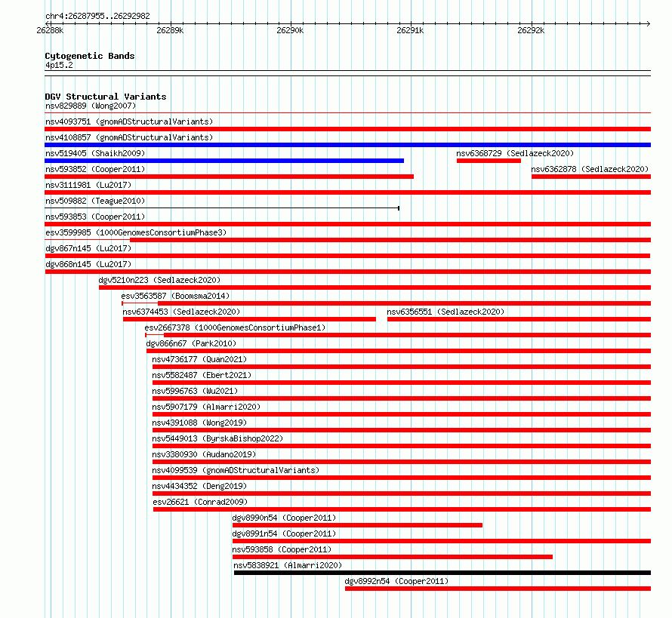Click nsv593858 (Cooper2011) label

pos(282,549)
